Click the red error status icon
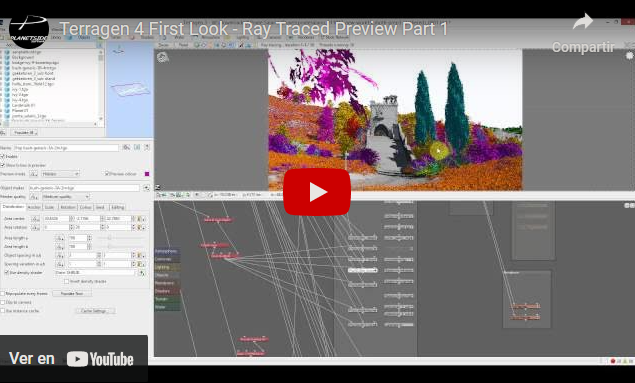The height and width of the screenshot is (383, 635). click(x=613, y=361)
